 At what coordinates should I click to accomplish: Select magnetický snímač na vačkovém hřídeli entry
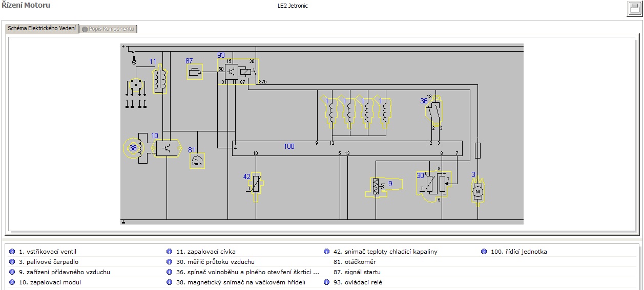[x=240, y=282]
